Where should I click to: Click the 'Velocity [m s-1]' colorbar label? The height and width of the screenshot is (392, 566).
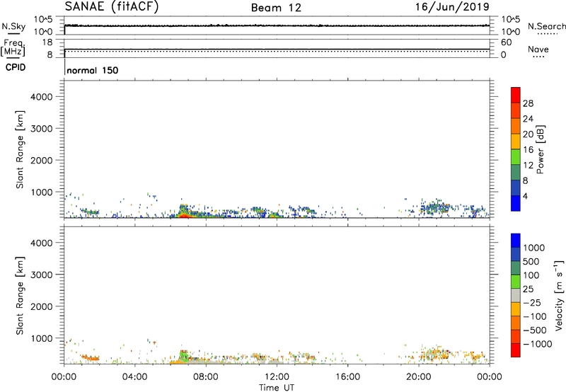559,295
